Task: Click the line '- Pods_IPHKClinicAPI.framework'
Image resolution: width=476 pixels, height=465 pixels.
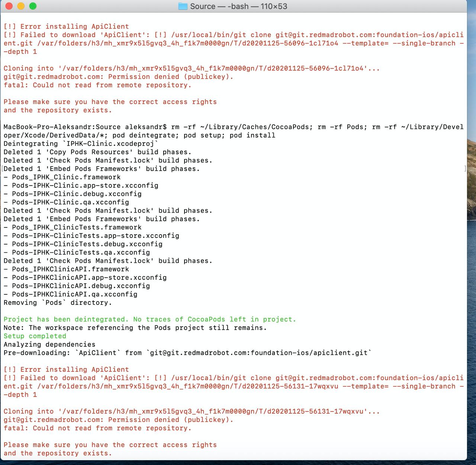Action: tap(66, 269)
